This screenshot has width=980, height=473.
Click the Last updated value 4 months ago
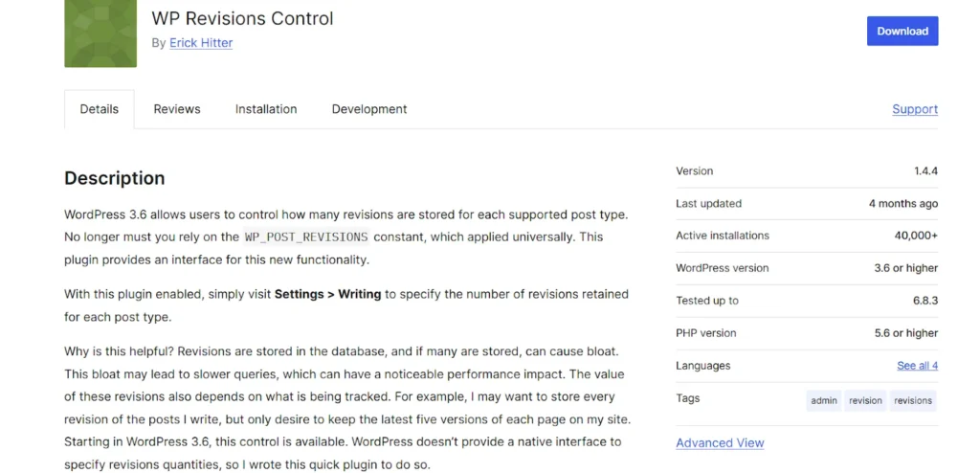[x=903, y=203]
